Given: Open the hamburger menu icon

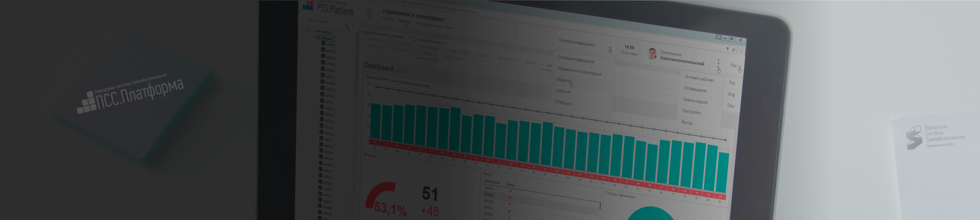Looking at the screenshot, I should point(369,12).
